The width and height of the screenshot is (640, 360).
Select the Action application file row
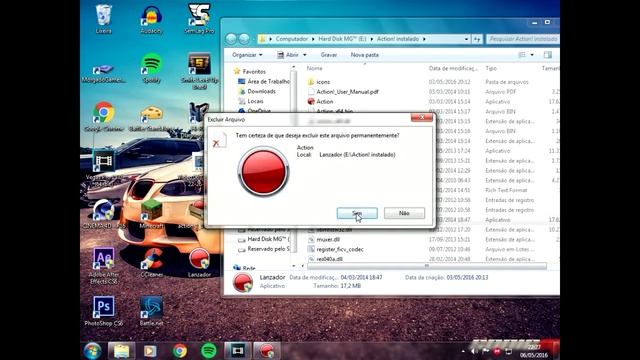[320, 102]
